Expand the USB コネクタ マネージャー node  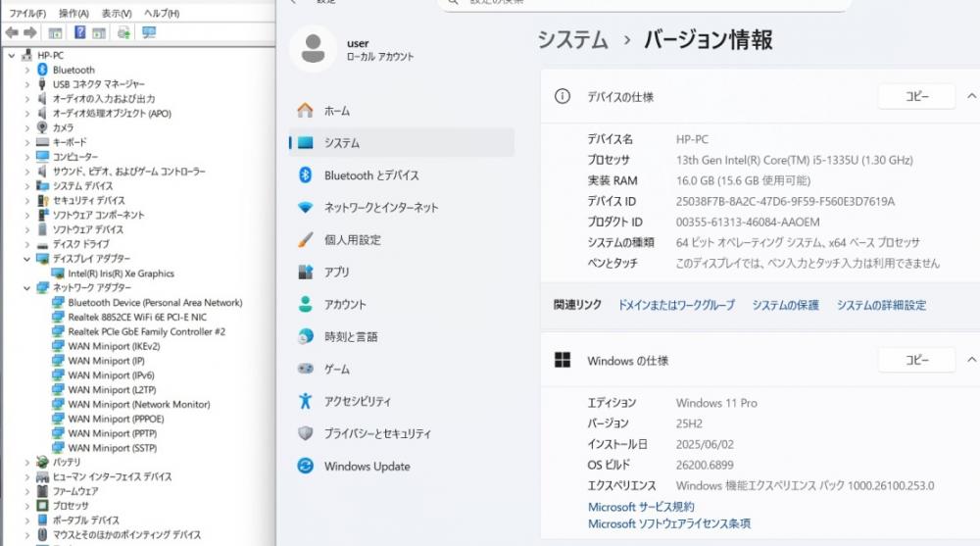26,84
